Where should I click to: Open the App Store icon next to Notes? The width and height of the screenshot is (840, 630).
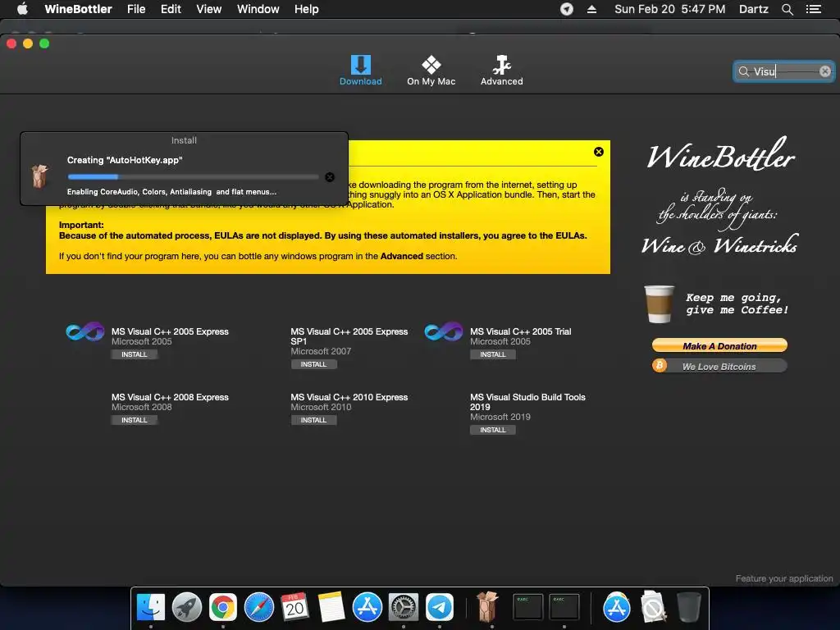(x=367, y=607)
